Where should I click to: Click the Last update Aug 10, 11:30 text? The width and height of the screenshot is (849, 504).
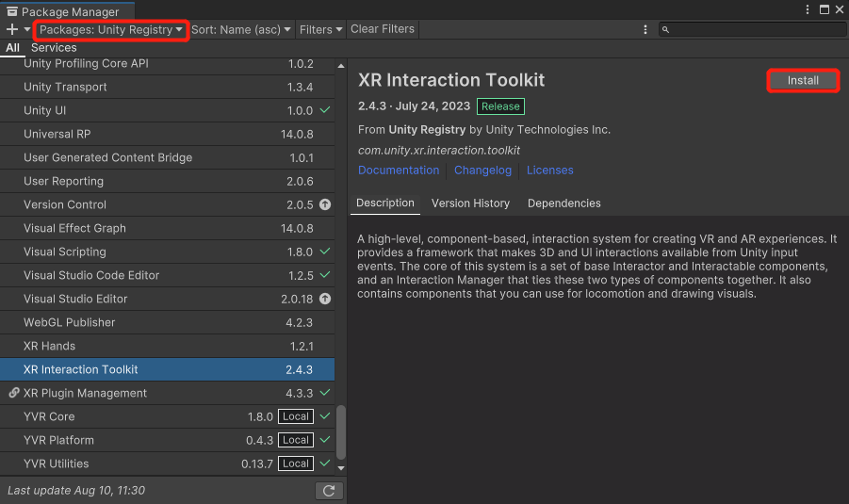tap(76, 491)
